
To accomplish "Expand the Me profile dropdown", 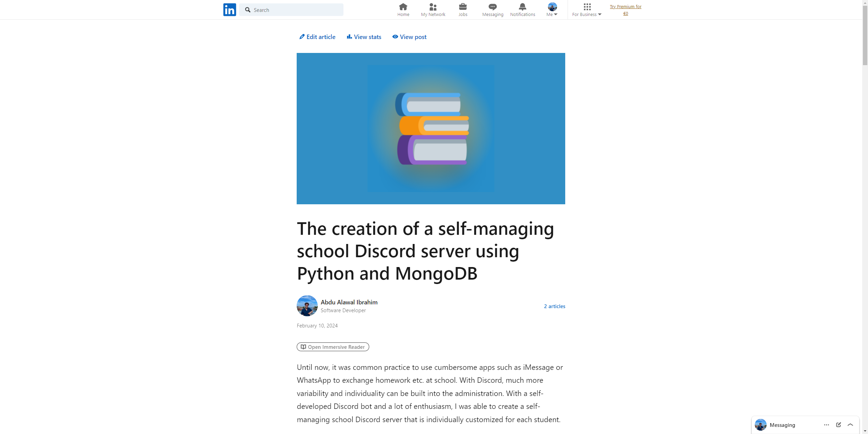I will pyautogui.click(x=552, y=10).
